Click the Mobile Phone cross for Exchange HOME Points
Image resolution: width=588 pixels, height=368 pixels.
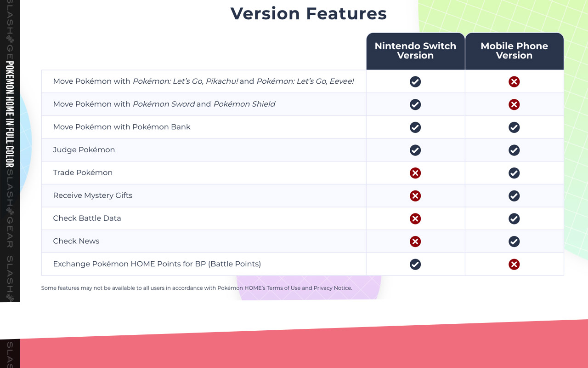[514, 264]
